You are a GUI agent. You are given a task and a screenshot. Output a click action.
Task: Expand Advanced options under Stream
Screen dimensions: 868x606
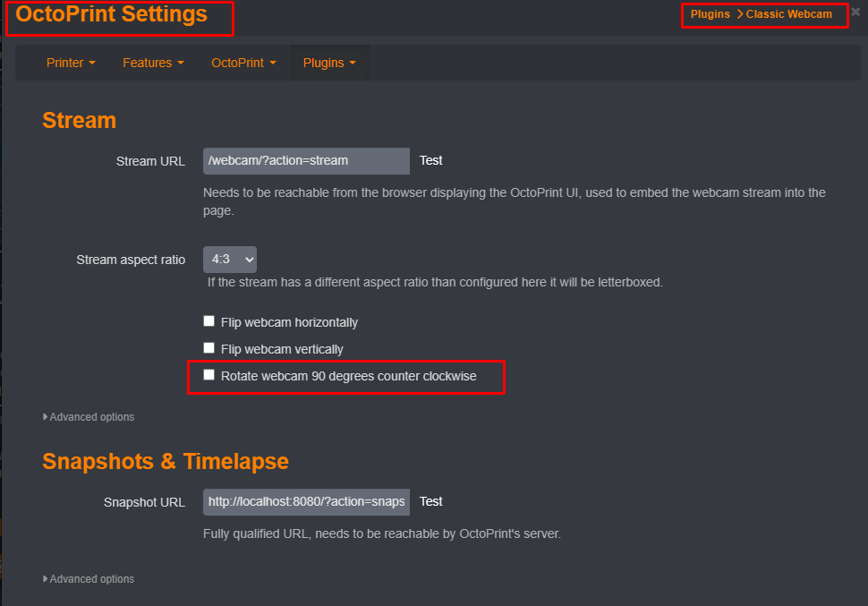pos(89,416)
